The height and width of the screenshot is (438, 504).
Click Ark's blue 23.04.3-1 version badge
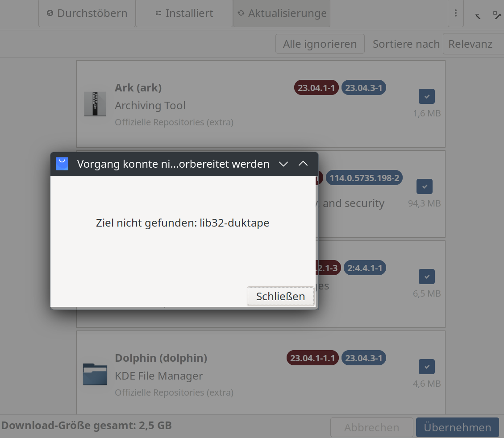point(363,88)
